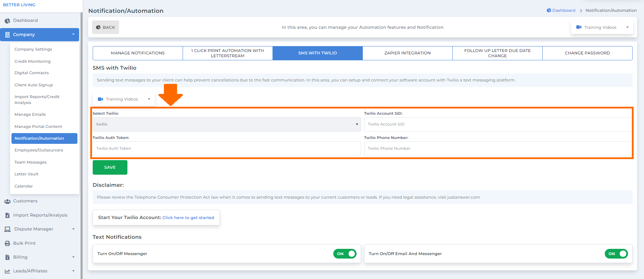Image resolution: width=644 pixels, height=279 pixels.
Task: Click the Bulk Print printer icon
Action: [7, 243]
